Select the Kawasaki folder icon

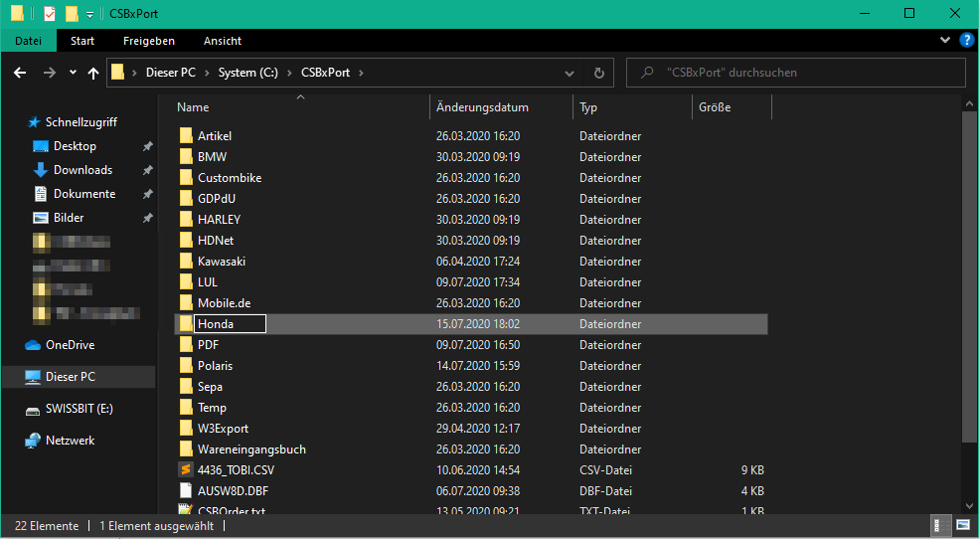[186, 262]
